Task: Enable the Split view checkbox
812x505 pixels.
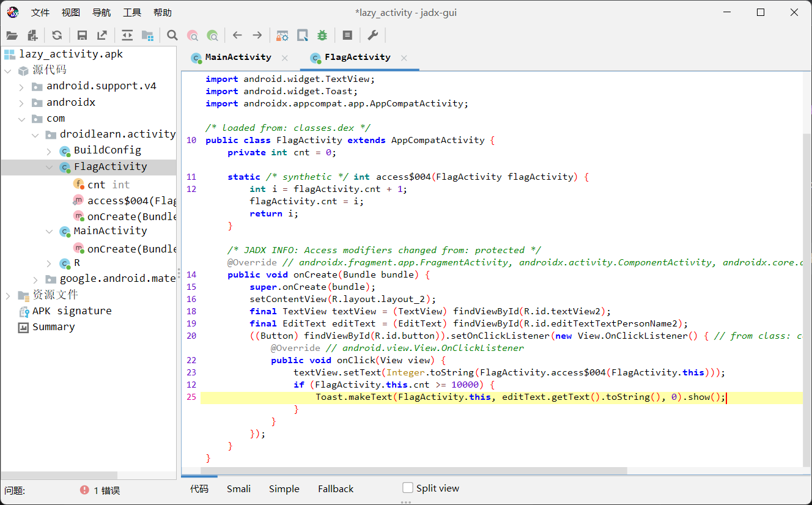Action: tap(408, 487)
